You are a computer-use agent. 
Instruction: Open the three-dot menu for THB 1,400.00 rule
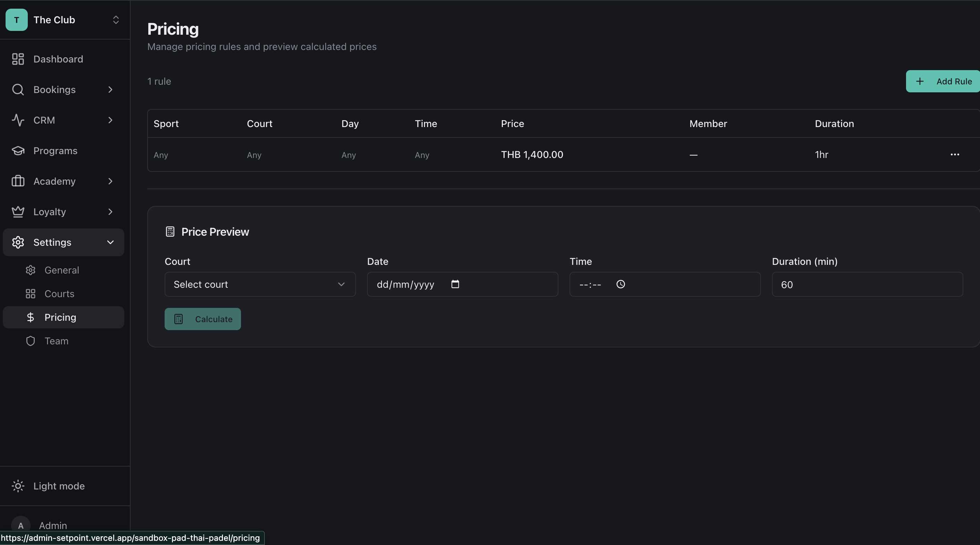pos(955,154)
